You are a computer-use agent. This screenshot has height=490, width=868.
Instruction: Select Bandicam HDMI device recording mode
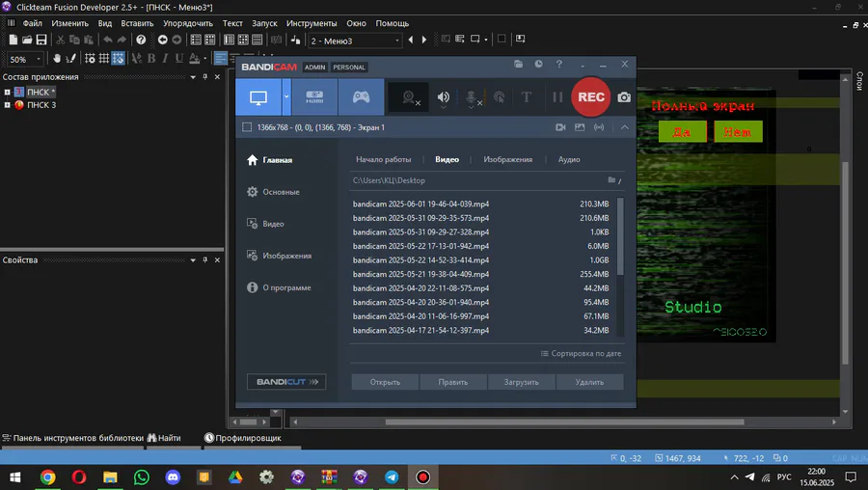coord(314,96)
